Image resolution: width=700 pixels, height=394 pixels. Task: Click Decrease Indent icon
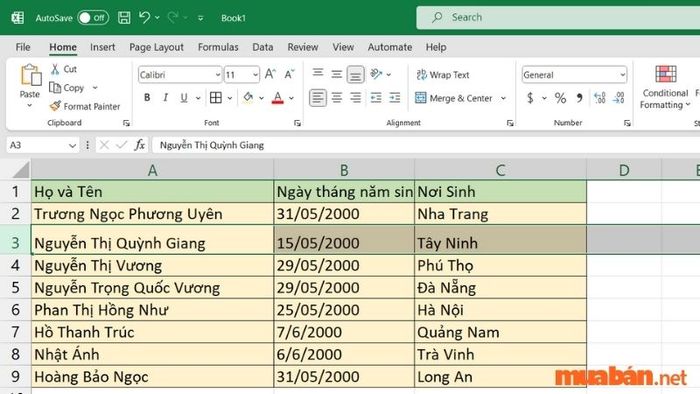point(376,98)
